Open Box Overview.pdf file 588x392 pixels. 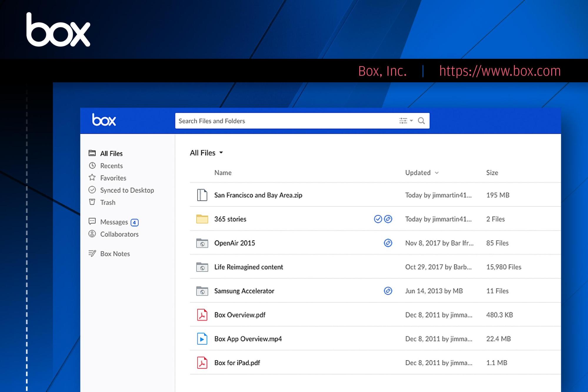[240, 315]
